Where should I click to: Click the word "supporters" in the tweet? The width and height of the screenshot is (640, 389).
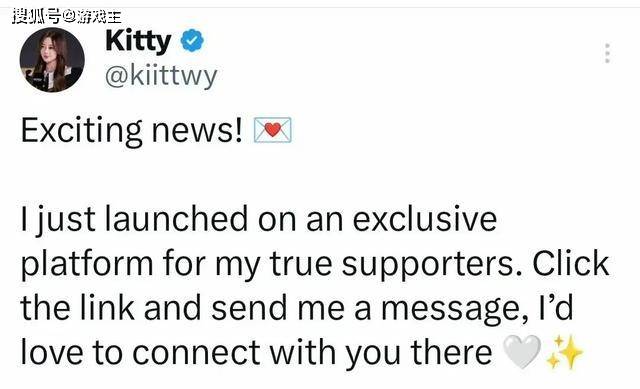(432, 266)
